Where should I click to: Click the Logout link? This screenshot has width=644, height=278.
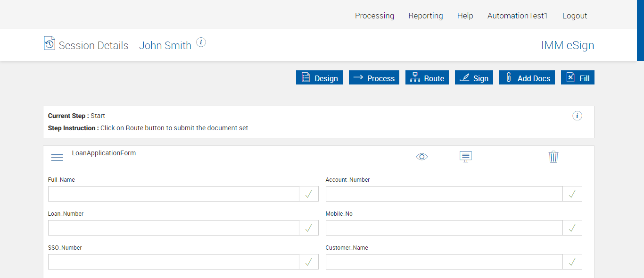tap(575, 16)
